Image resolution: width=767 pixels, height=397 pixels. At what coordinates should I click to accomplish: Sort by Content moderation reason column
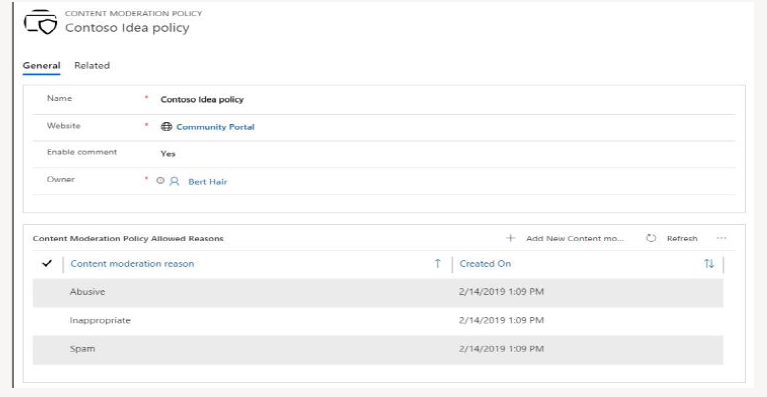tap(132, 264)
